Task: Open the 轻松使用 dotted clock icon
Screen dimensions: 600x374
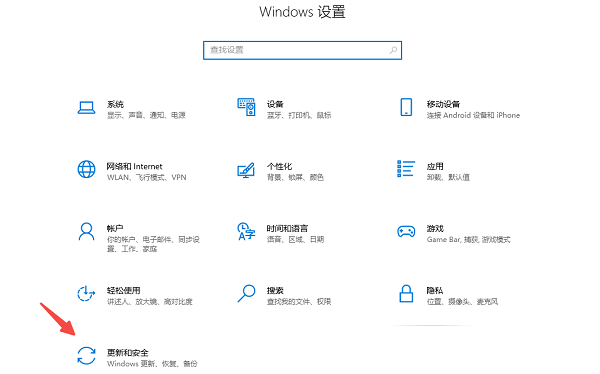Action: pos(86,294)
